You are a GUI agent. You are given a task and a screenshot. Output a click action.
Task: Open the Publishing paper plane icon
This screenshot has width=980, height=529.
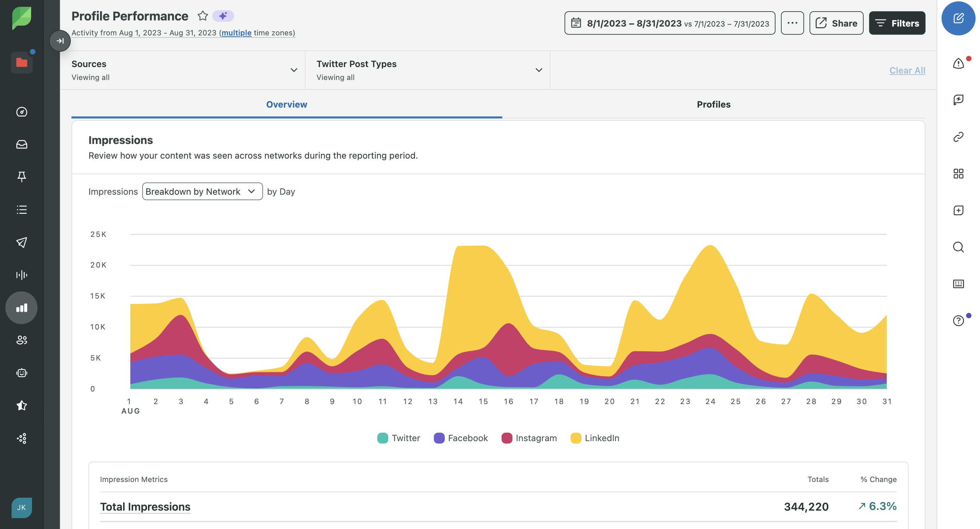pyautogui.click(x=22, y=242)
